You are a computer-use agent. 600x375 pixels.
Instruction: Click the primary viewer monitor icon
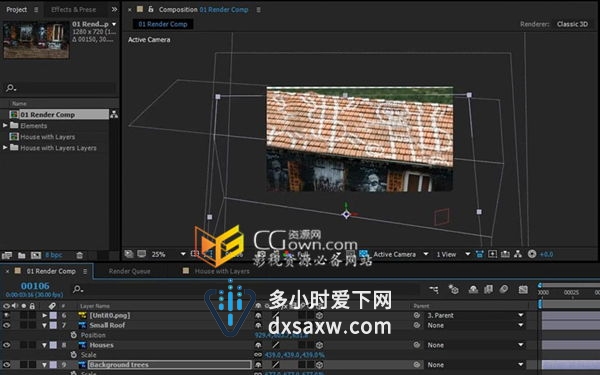[142, 254]
